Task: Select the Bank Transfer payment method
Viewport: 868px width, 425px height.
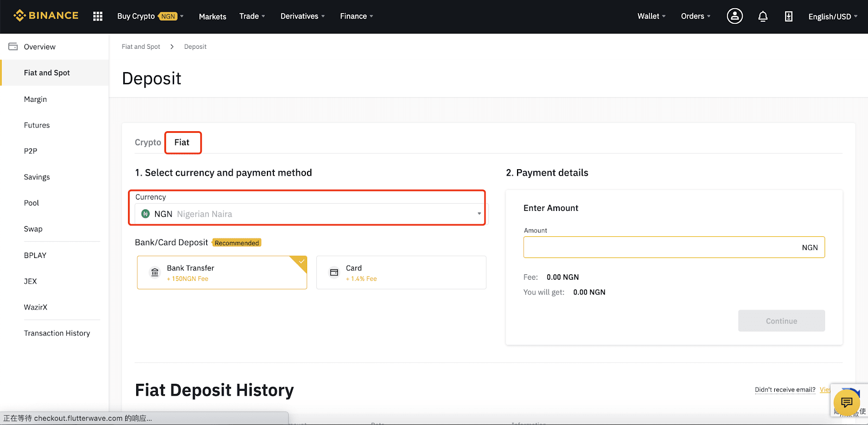Action: (222, 273)
